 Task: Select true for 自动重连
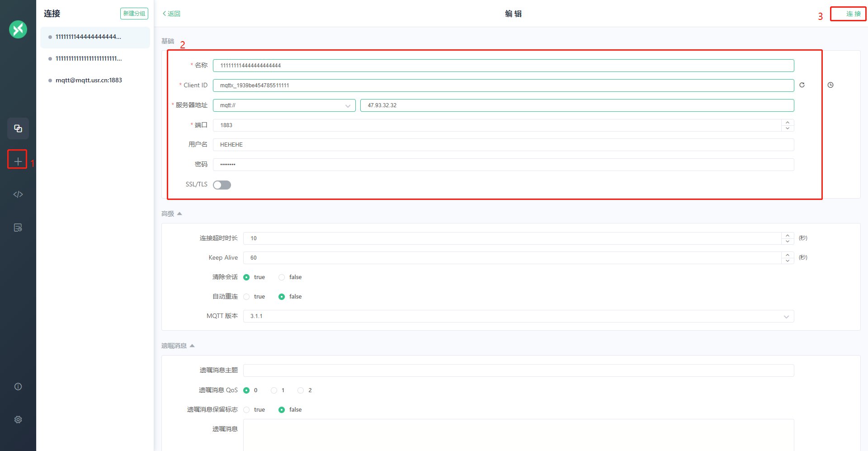tap(247, 297)
